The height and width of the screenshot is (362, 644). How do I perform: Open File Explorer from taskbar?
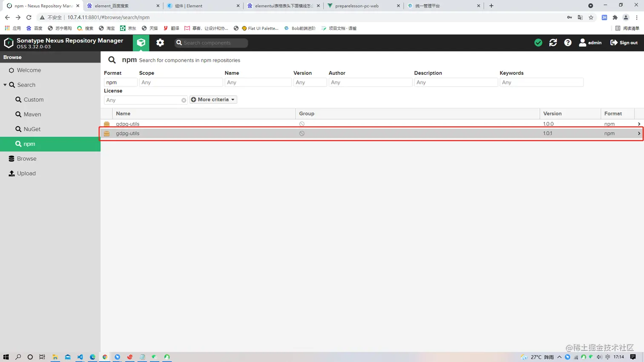pos(55,357)
